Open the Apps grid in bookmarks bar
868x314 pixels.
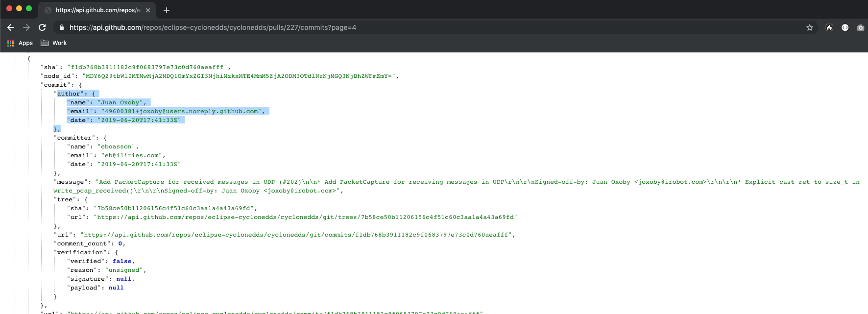[x=20, y=43]
